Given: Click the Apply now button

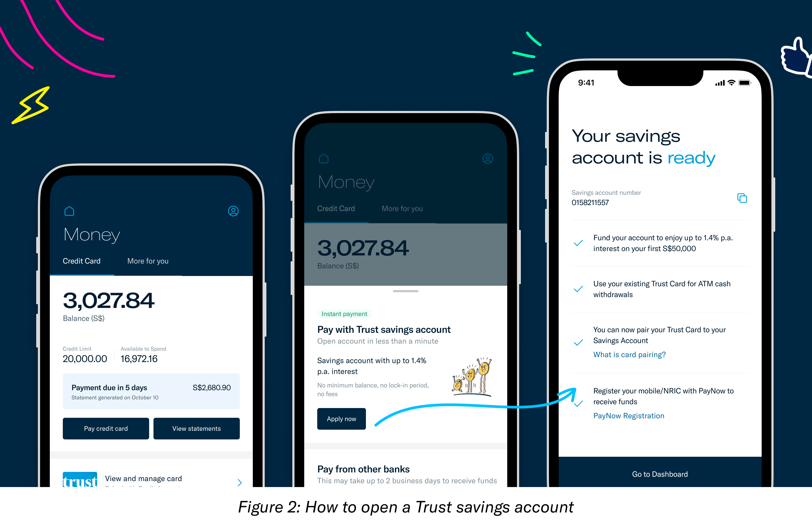Looking at the screenshot, I should [342, 419].
